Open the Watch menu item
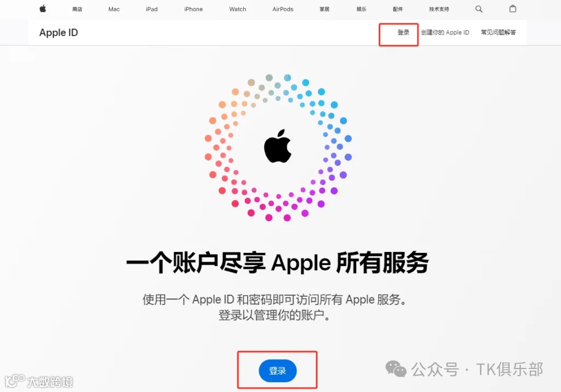The height and width of the screenshot is (392, 561). click(238, 9)
